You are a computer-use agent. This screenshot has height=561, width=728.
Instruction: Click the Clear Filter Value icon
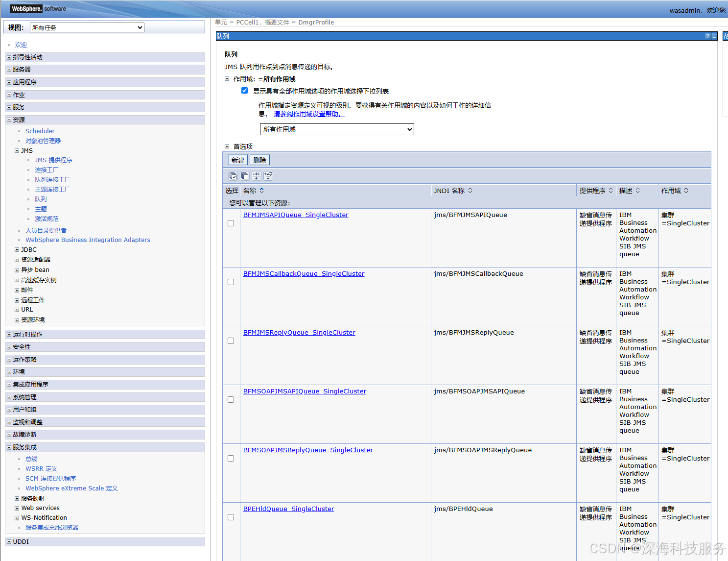tap(268, 176)
